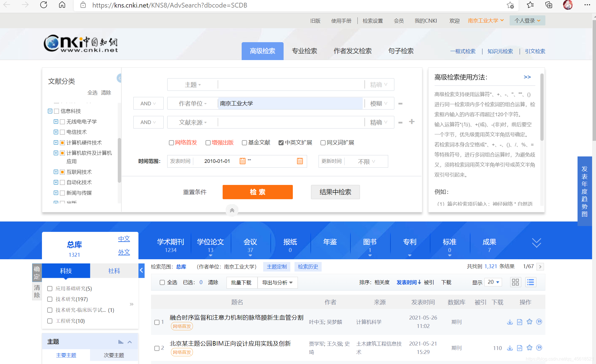The image size is (596, 364).
Task: Expand the 电信技术 tree node
Action: (x=56, y=132)
